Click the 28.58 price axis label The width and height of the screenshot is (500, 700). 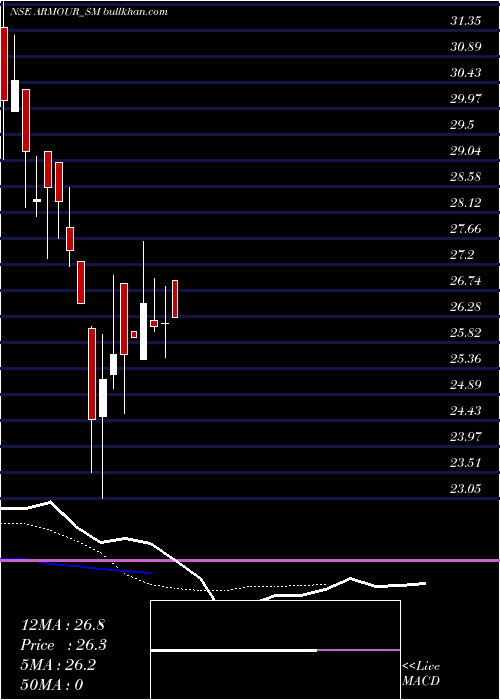(x=466, y=176)
